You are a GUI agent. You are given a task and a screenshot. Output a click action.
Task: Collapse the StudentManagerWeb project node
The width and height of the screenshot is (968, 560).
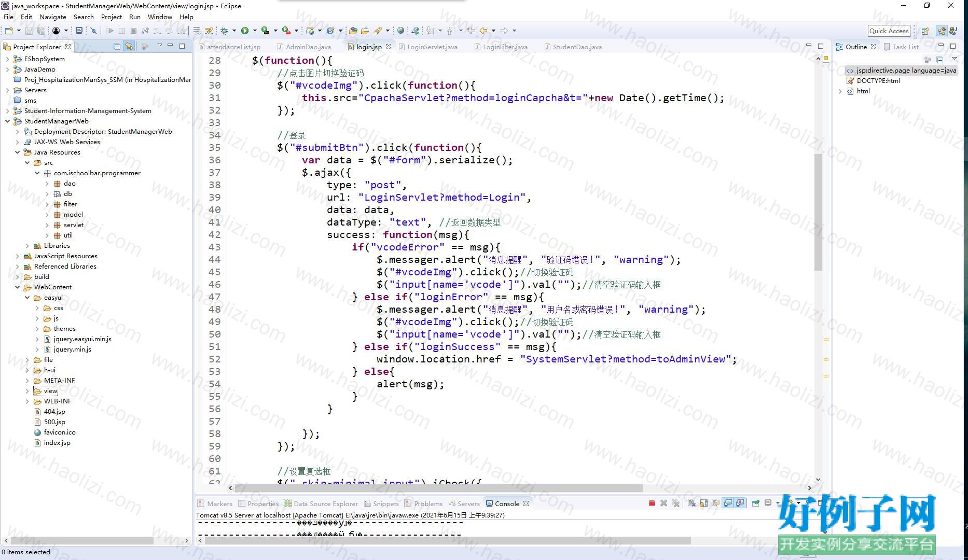[x=7, y=121]
